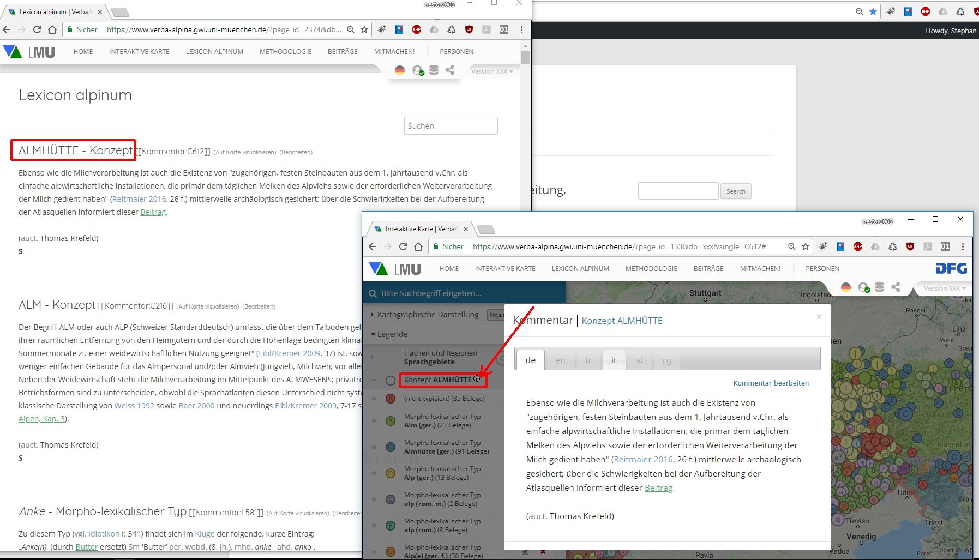The height and width of the screenshot is (560, 979).
Task: Click 'Auf Karte visualisieren' for ALMHÜTTE
Action: click(245, 152)
